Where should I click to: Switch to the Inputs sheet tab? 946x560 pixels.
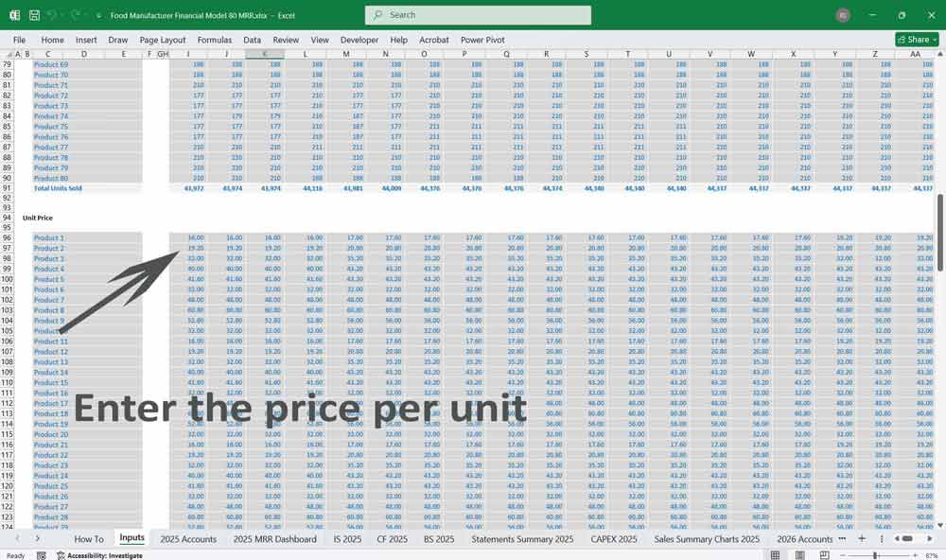131,537
